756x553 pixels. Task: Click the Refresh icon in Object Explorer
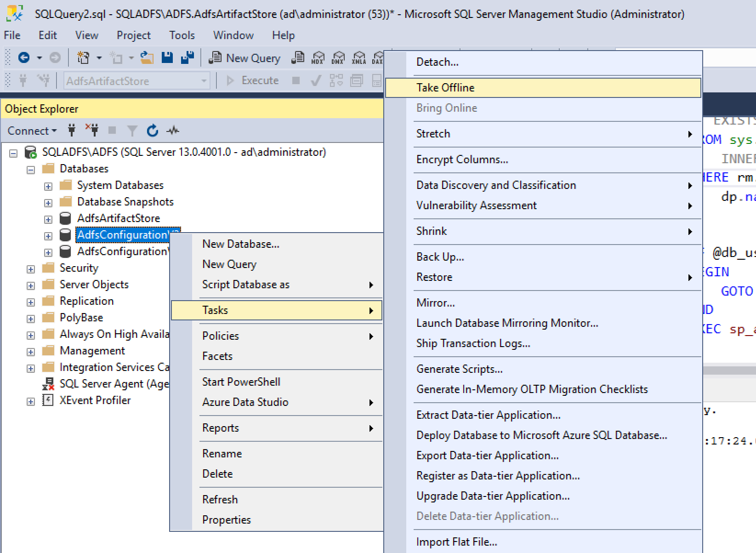[x=153, y=131]
